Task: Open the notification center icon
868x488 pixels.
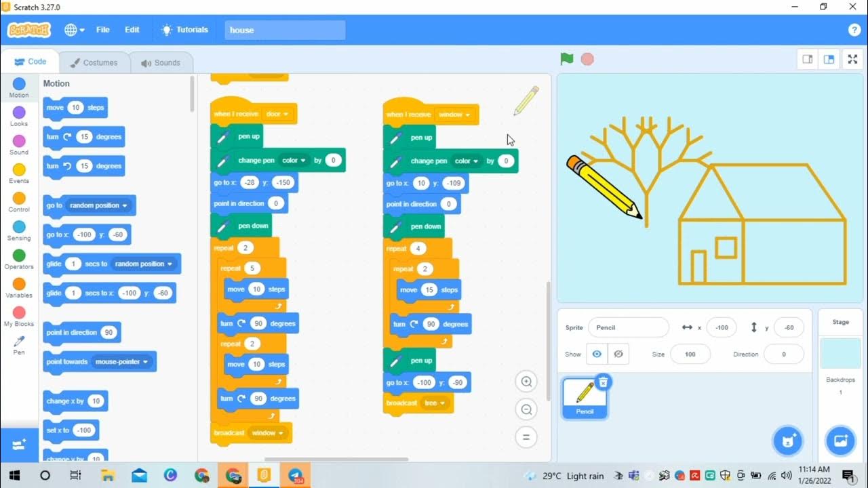Action: [848, 475]
